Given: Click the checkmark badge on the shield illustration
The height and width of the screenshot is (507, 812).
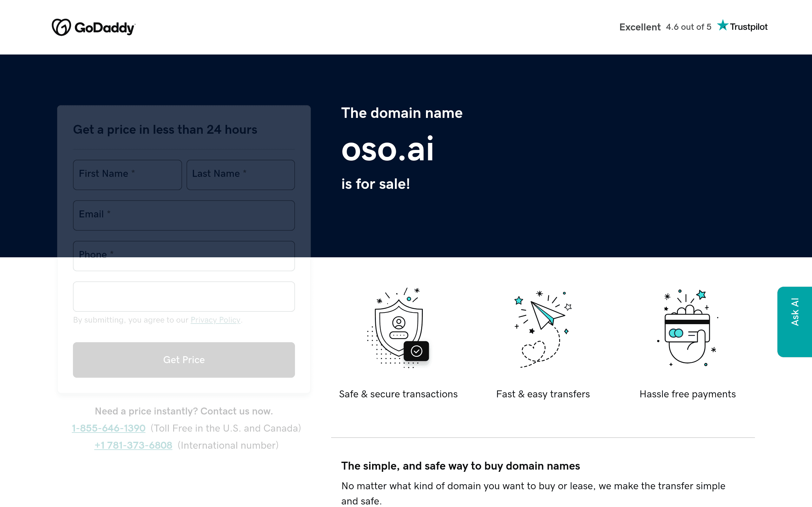Looking at the screenshot, I should (416, 351).
